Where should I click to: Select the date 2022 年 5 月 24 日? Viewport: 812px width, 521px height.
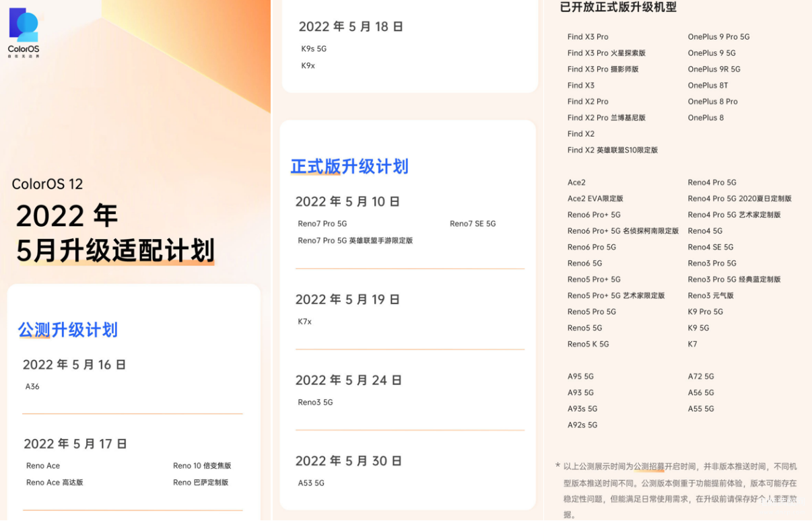[x=348, y=380]
